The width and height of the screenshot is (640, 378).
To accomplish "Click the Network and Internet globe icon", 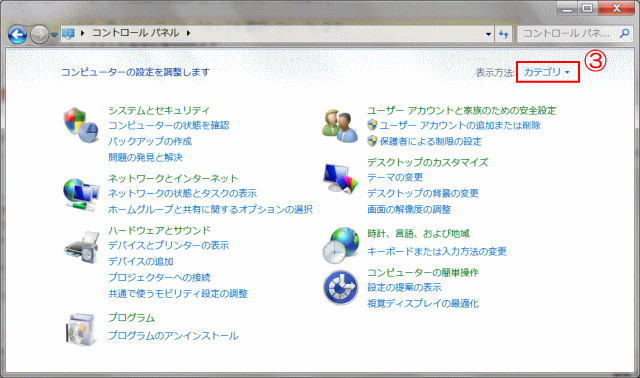I will point(81,194).
